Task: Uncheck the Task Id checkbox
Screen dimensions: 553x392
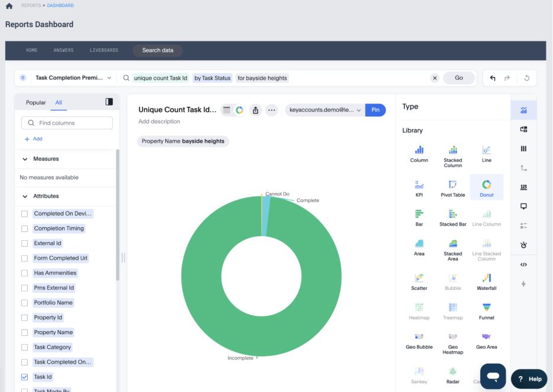Action: (x=24, y=377)
